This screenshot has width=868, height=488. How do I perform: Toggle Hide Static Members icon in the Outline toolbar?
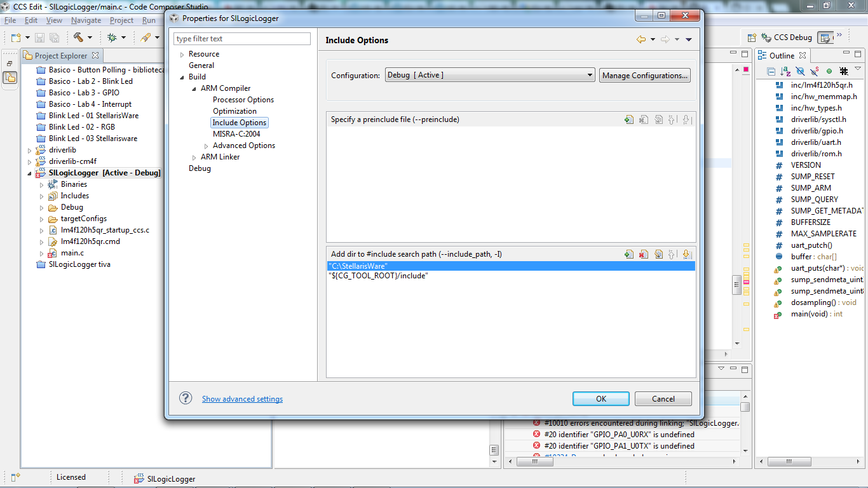(x=814, y=71)
